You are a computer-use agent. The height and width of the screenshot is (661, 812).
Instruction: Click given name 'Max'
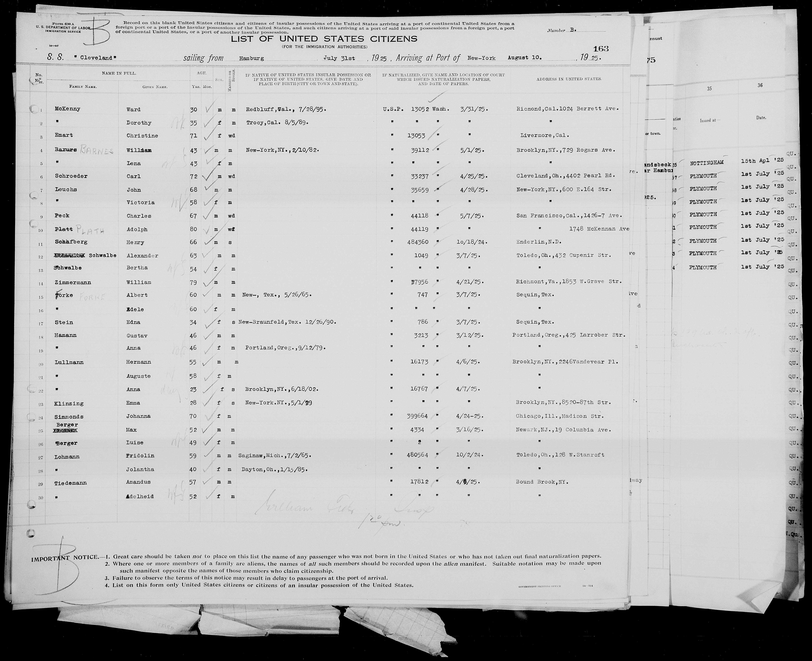(x=132, y=430)
